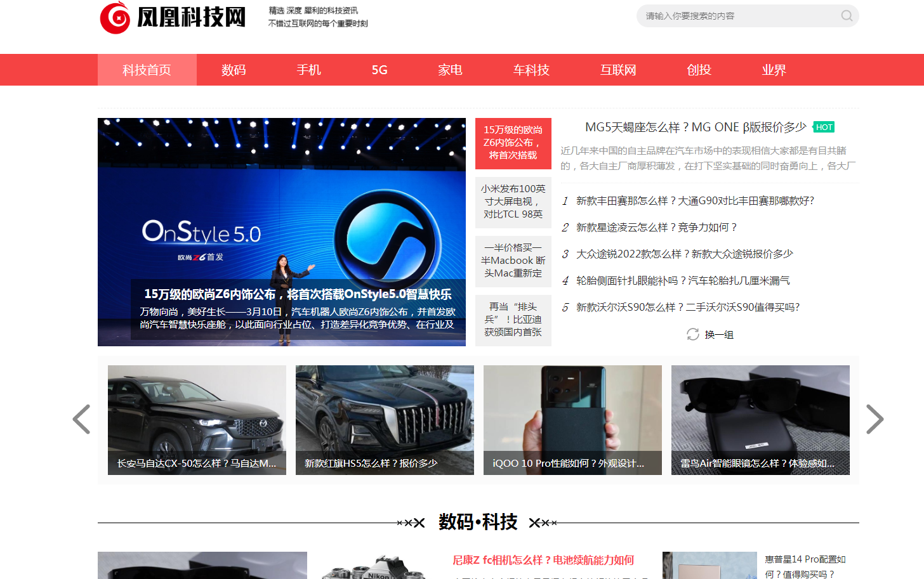Open the article summary 近几年来中国的自主品牌

click(x=708, y=159)
